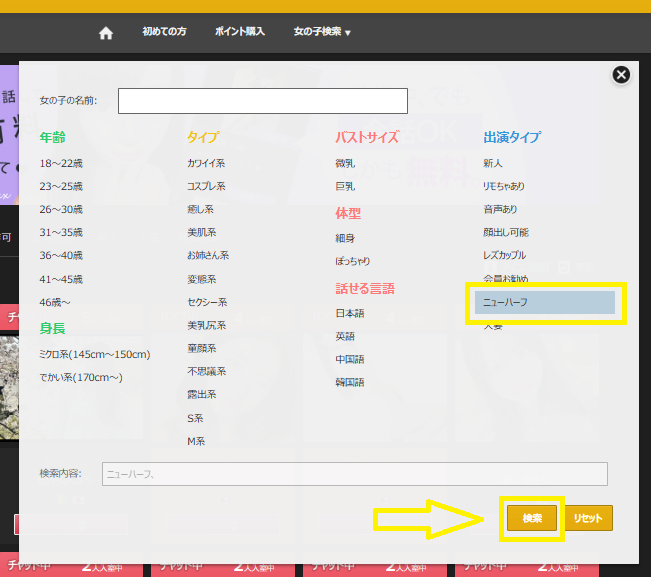The height and width of the screenshot is (577, 651).
Task: Pick the コスプレ系 type filter
Action: click(x=206, y=186)
